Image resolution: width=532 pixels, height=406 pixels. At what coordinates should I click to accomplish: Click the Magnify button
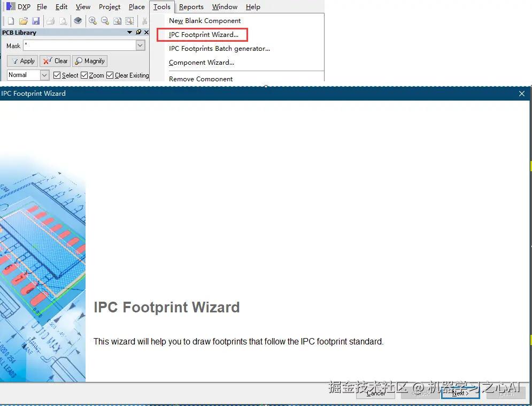click(x=90, y=61)
